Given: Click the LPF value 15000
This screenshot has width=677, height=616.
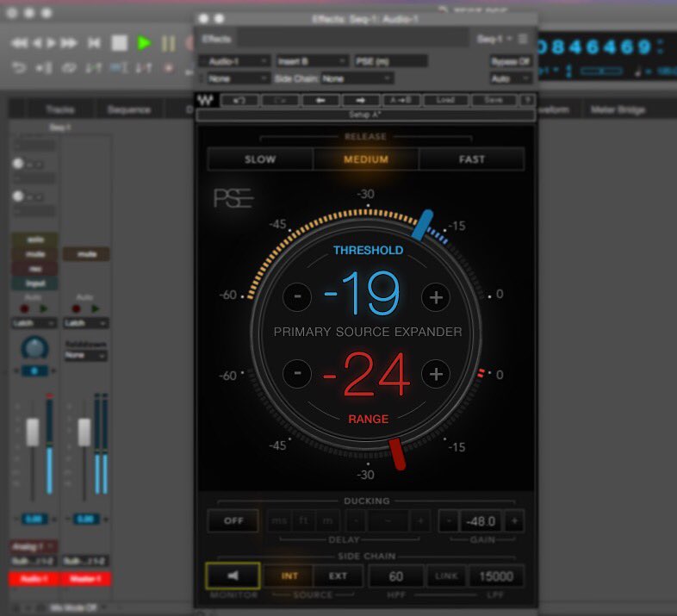Looking at the screenshot, I should (496, 576).
